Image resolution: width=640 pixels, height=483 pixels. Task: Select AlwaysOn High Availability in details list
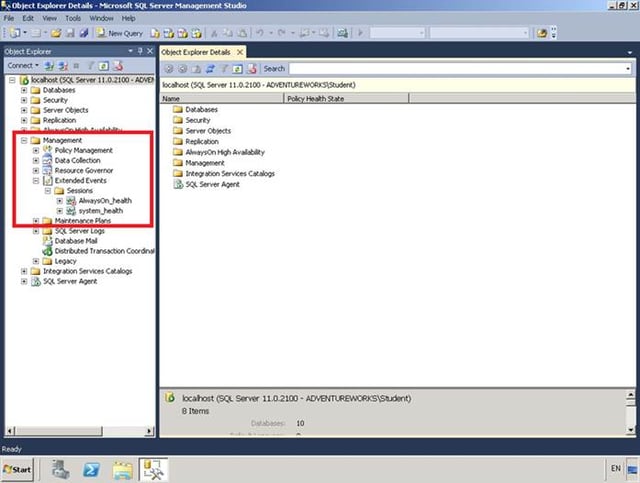pyautogui.click(x=225, y=152)
